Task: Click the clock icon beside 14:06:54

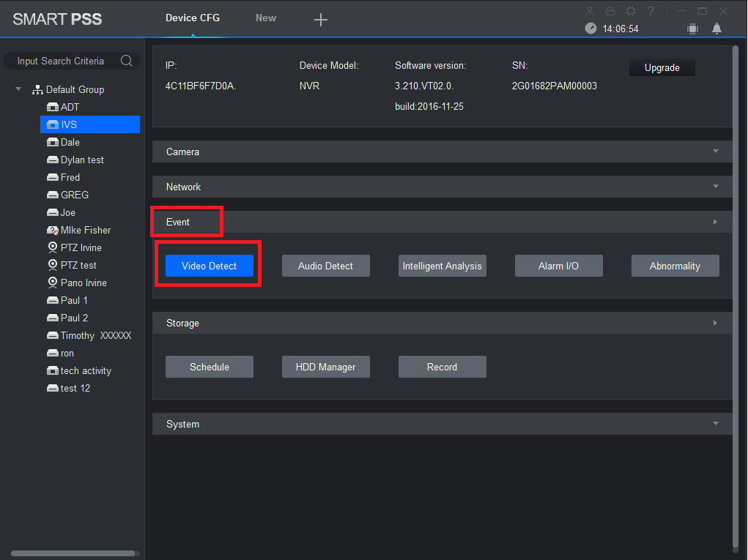Action: pyautogui.click(x=590, y=28)
